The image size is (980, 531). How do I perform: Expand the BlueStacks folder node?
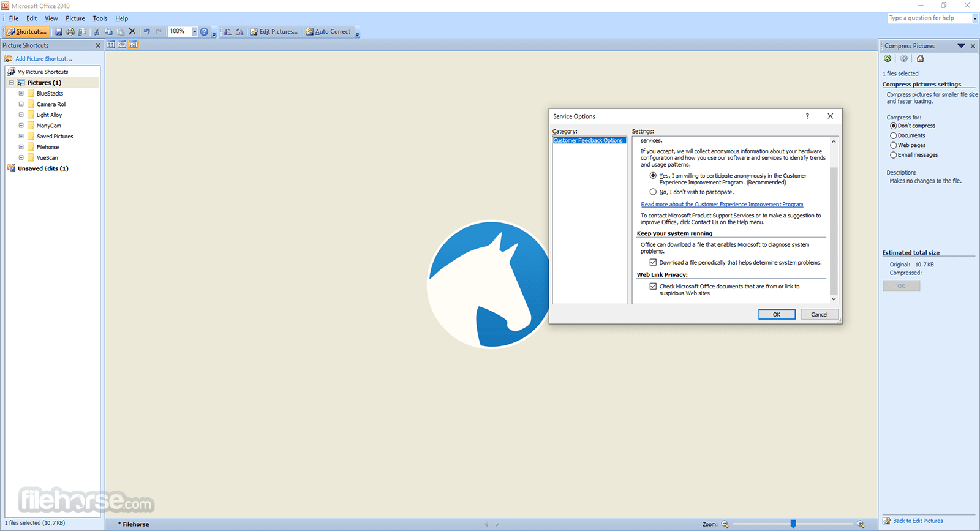coord(21,94)
